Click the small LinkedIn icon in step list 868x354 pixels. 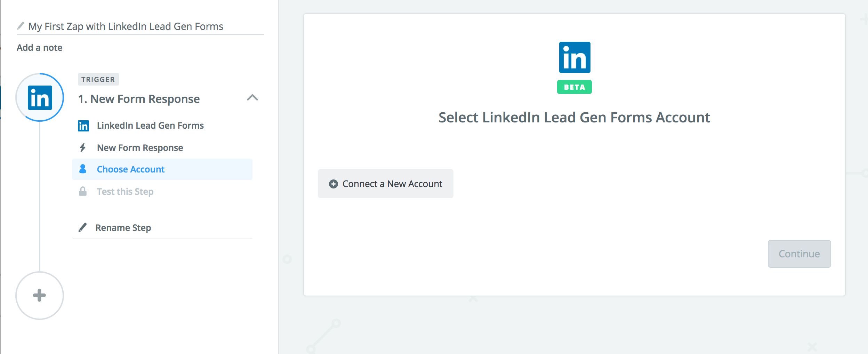tap(83, 126)
